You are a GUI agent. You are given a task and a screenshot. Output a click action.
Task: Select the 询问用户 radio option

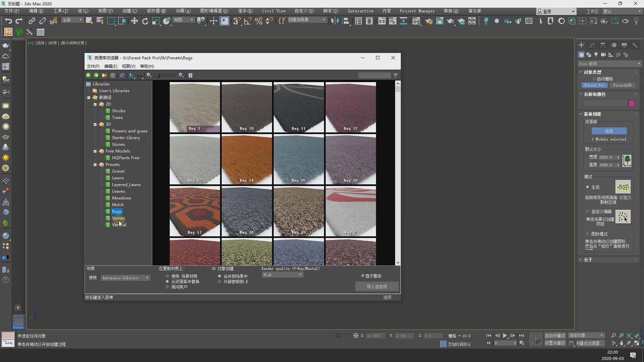point(167,287)
